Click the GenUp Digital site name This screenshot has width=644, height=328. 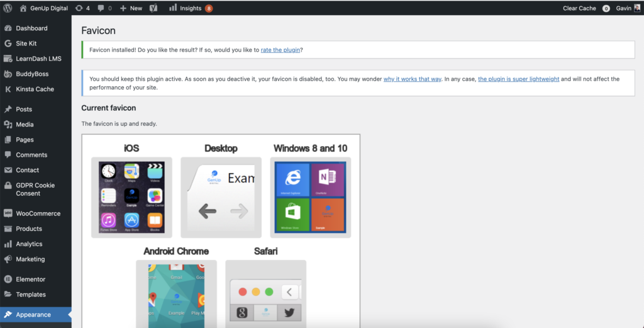tap(49, 8)
